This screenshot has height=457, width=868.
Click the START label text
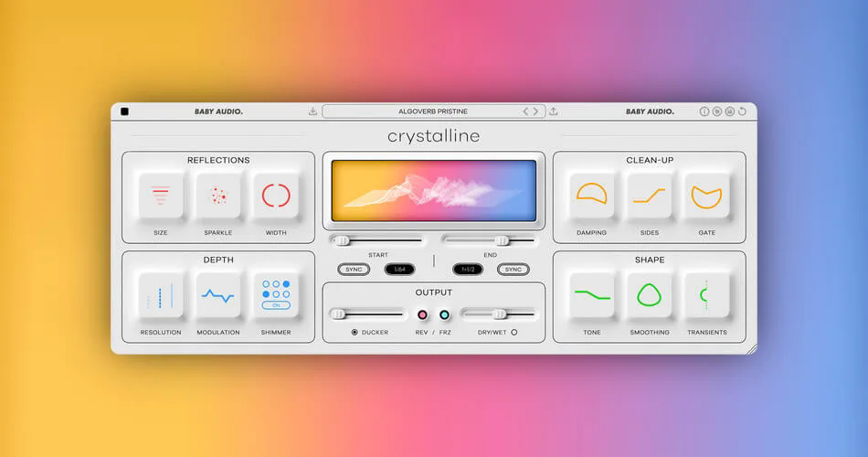tap(378, 255)
